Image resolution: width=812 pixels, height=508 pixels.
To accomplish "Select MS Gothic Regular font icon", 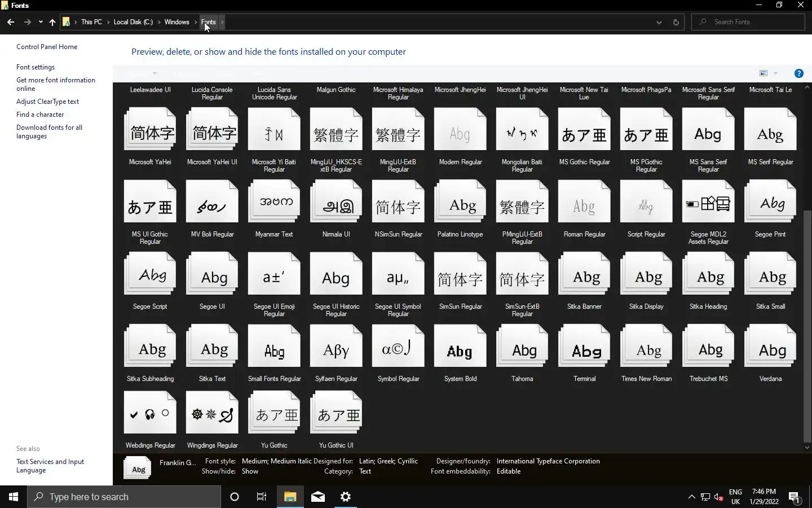I will coord(584,129).
